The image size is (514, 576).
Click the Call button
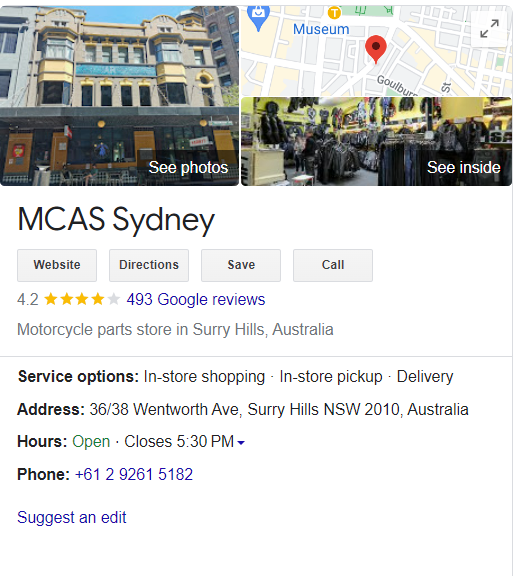point(333,265)
